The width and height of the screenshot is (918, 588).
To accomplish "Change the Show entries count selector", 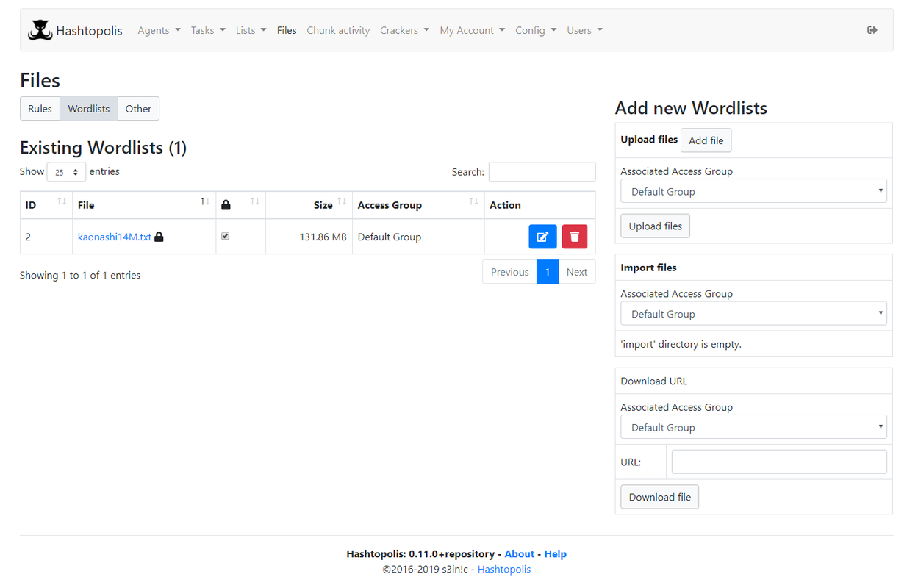I will (x=66, y=172).
